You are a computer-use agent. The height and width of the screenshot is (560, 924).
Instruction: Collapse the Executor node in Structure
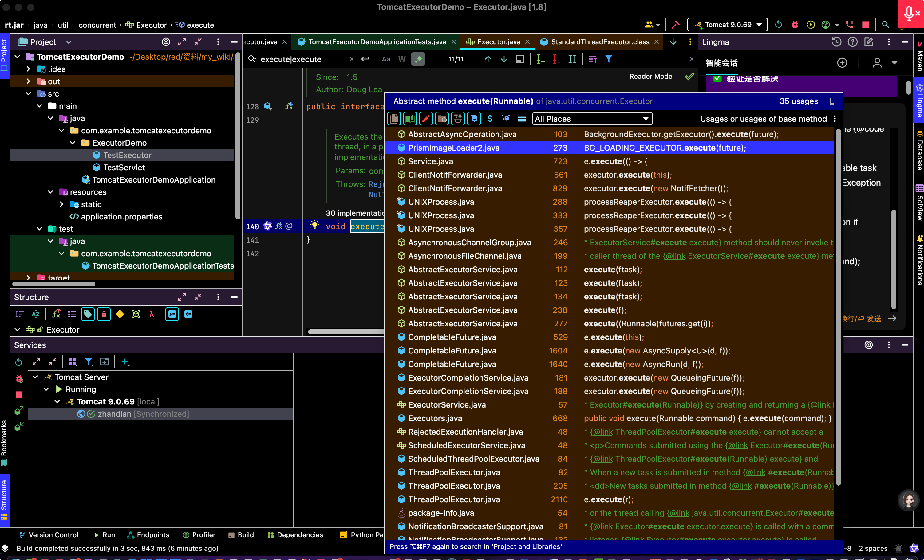point(17,330)
